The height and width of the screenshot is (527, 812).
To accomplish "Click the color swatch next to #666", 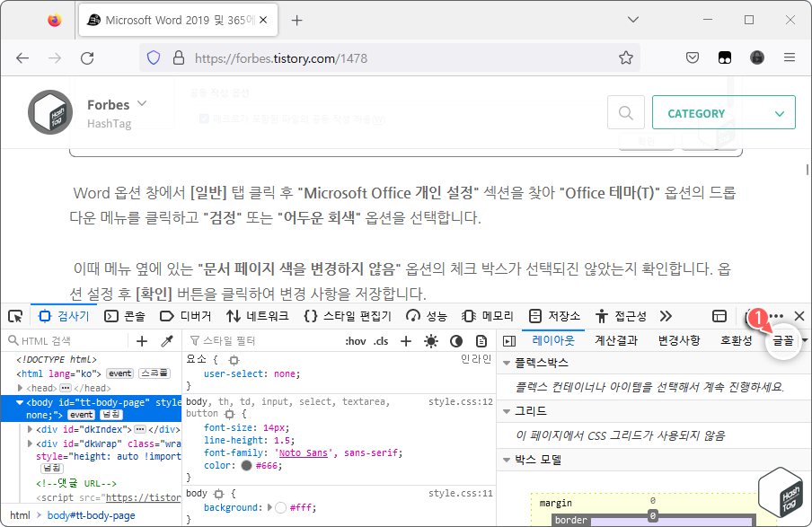I will (x=246, y=466).
